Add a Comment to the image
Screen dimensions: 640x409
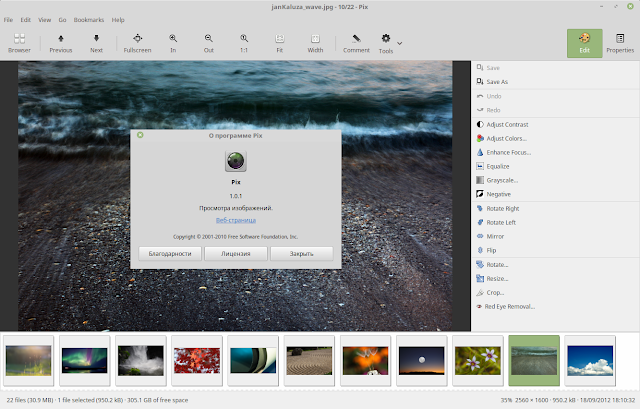coord(356,43)
